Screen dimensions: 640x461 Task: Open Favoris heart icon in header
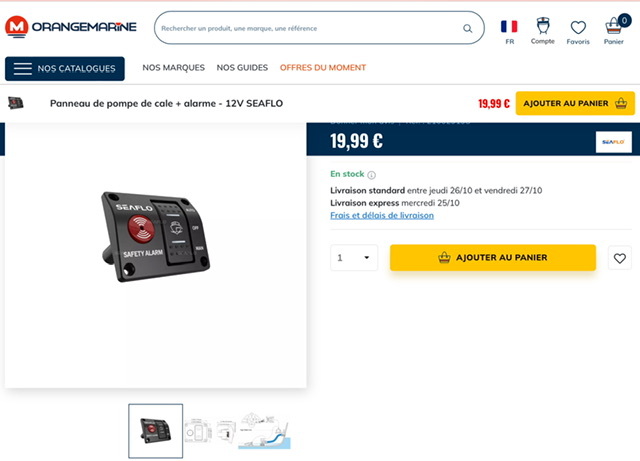pyautogui.click(x=578, y=27)
